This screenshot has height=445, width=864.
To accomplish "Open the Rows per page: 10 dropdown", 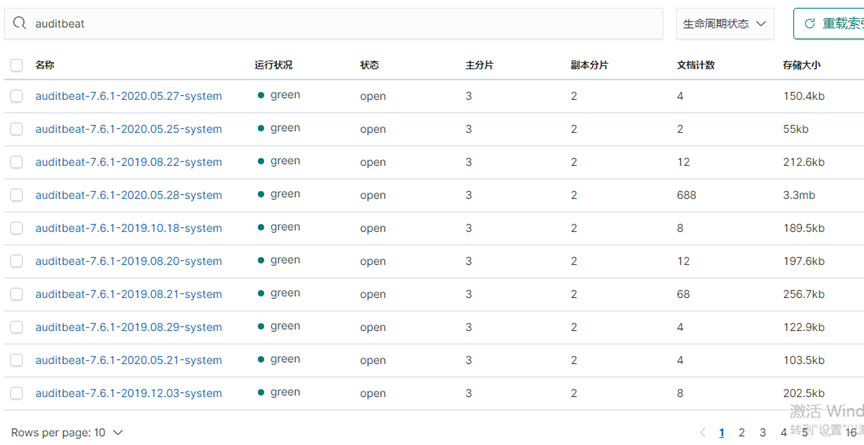I will (x=67, y=432).
